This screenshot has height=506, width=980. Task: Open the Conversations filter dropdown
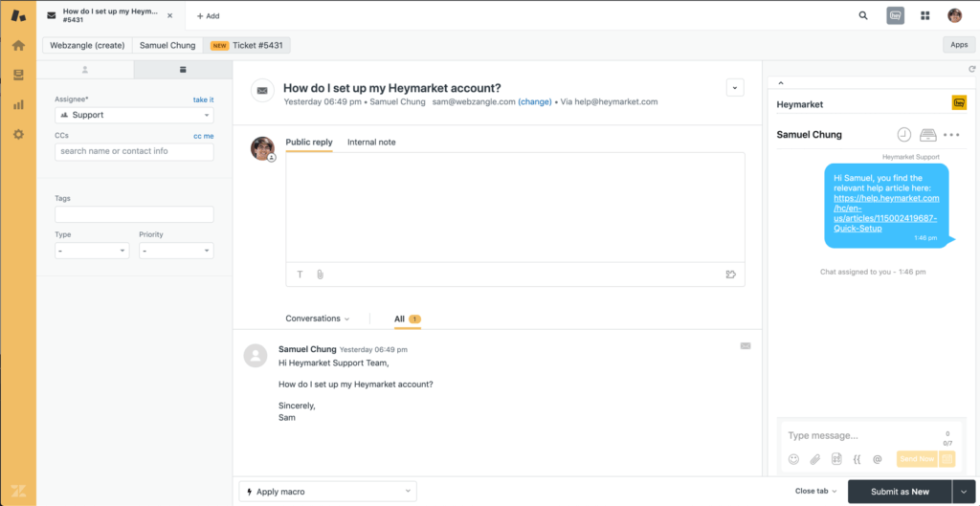point(318,319)
